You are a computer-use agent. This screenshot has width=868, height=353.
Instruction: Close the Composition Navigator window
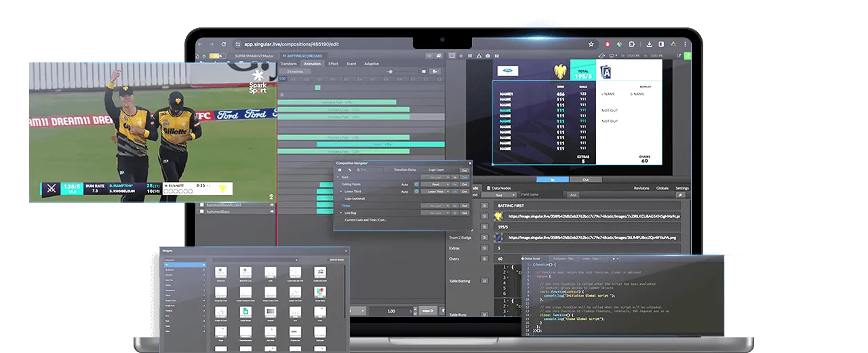click(469, 164)
